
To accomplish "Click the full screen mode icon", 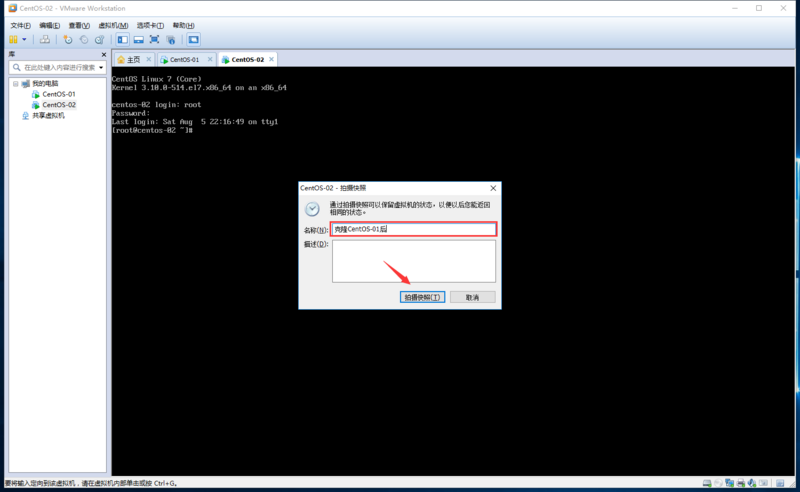I will pyautogui.click(x=154, y=39).
